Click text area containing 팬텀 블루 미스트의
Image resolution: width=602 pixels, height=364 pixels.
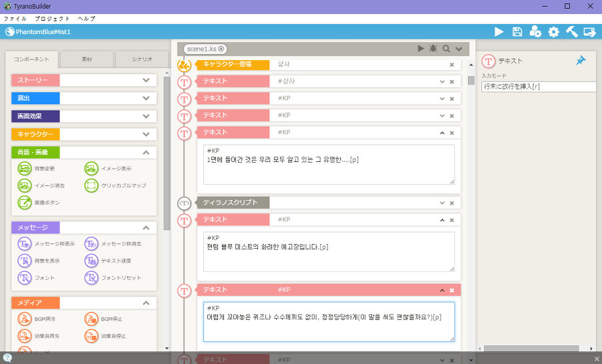coord(329,251)
